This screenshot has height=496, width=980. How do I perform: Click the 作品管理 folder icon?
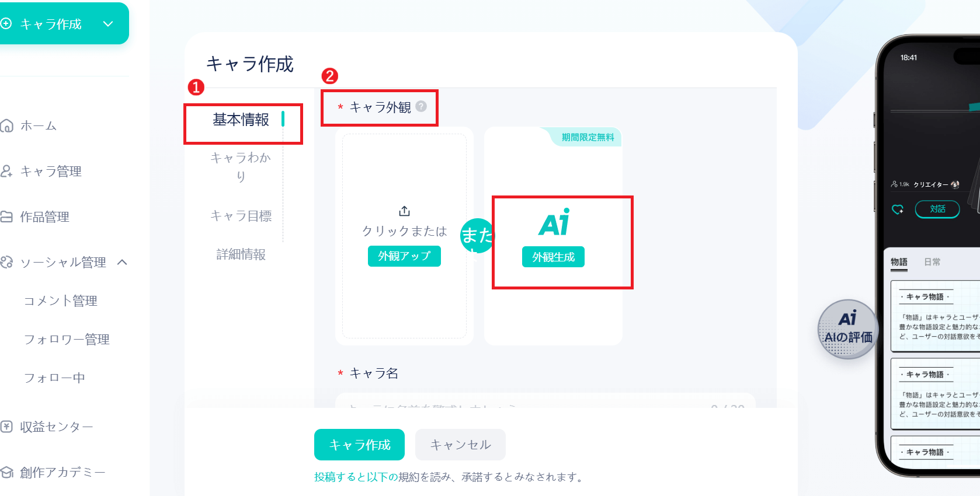click(x=6, y=216)
